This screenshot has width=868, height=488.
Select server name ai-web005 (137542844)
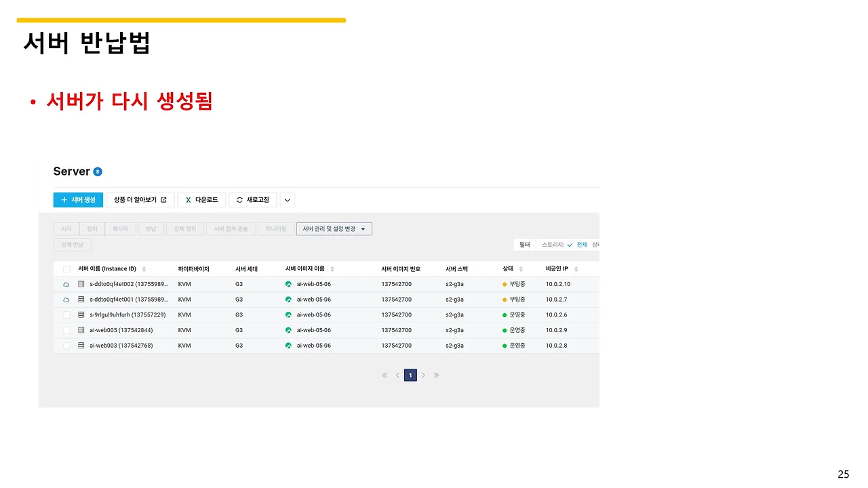pyautogui.click(x=121, y=330)
